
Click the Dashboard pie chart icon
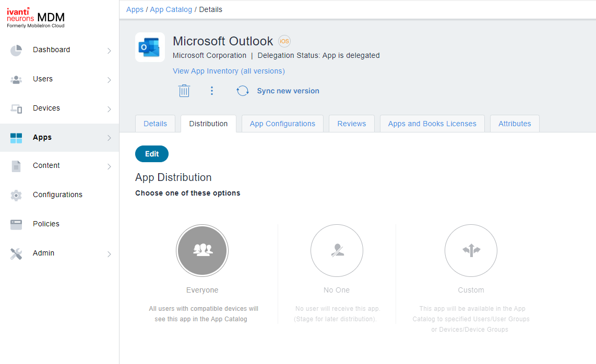click(x=16, y=51)
